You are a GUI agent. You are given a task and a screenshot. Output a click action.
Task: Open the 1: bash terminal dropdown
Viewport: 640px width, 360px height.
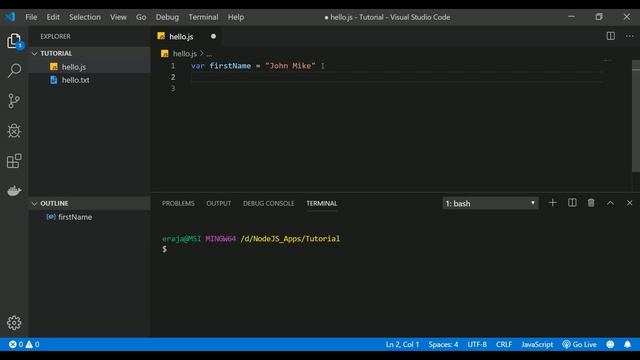click(x=490, y=203)
